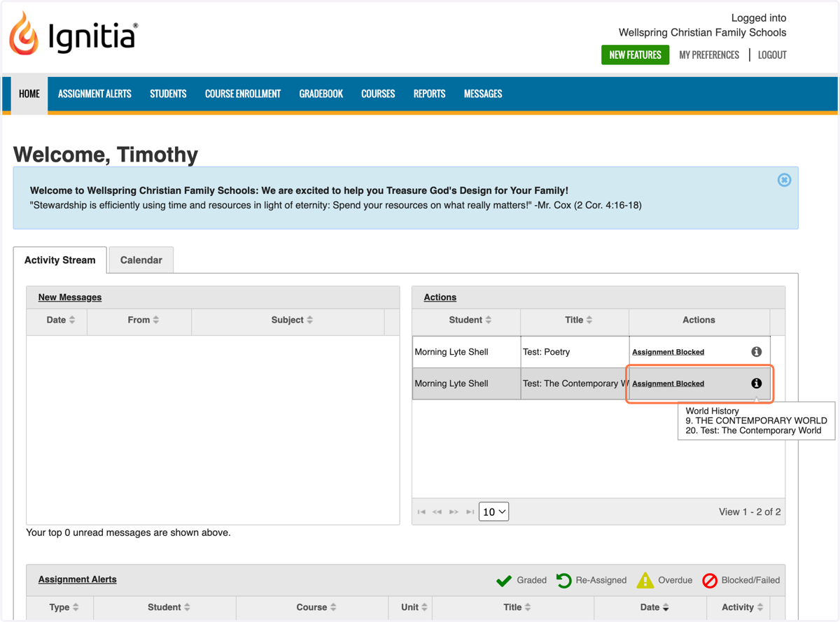
Task: Open the Reports menu
Action: (430, 94)
